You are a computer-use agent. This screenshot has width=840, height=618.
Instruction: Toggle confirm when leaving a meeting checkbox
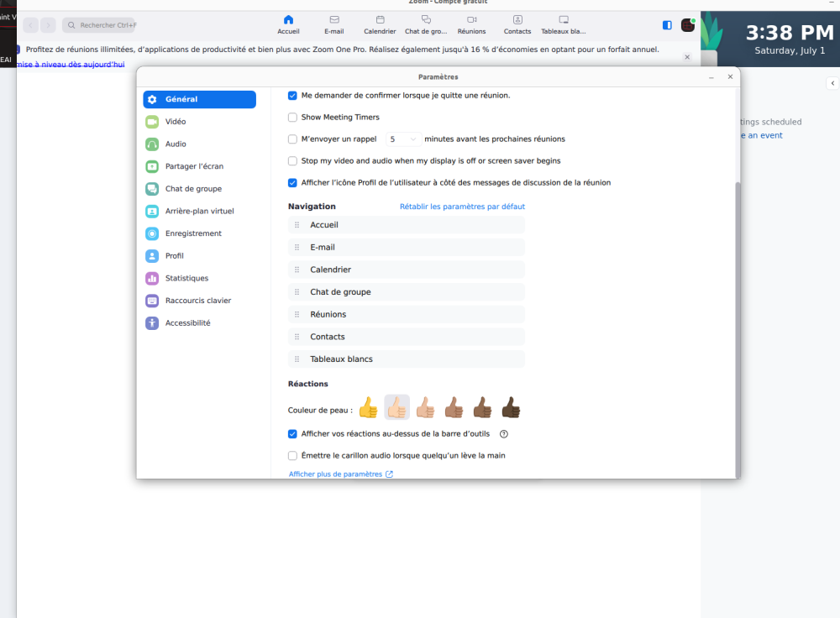pyautogui.click(x=292, y=96)
